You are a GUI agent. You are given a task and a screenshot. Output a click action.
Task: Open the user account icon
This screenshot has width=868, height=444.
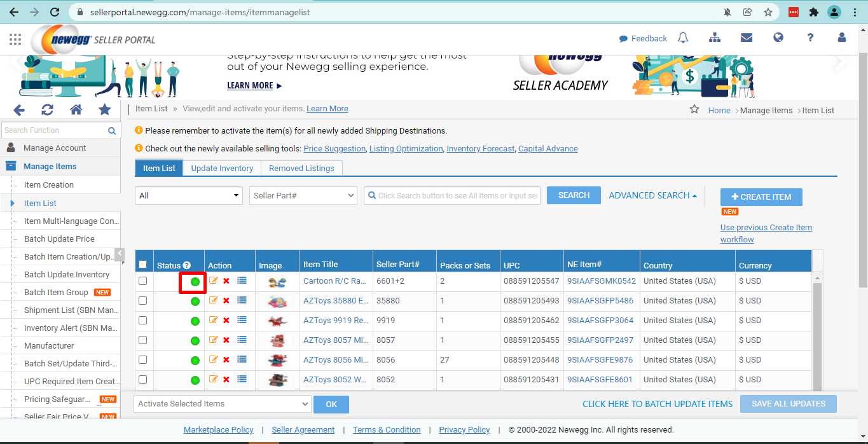[x=842, y=38]
